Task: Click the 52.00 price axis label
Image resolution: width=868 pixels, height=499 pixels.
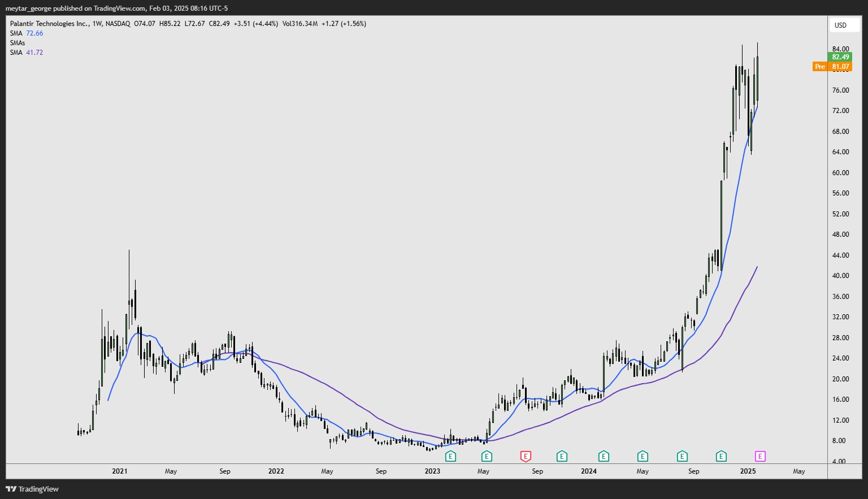Action: [840, 214]
